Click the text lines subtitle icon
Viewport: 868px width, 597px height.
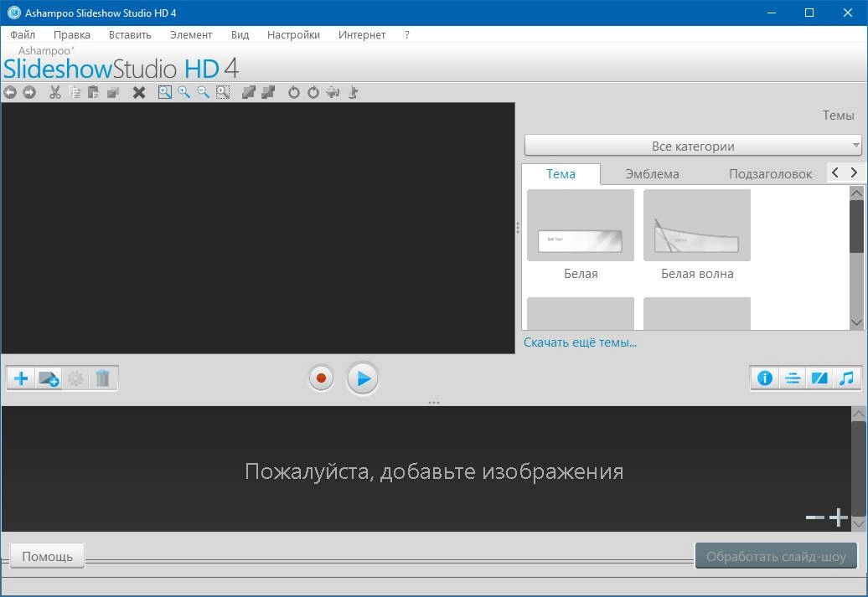(792, 378)
